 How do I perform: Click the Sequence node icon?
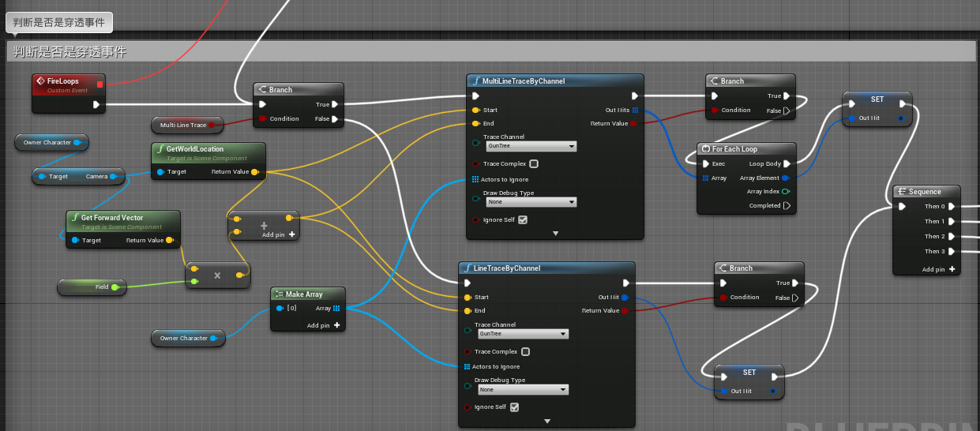coord(902,192)
